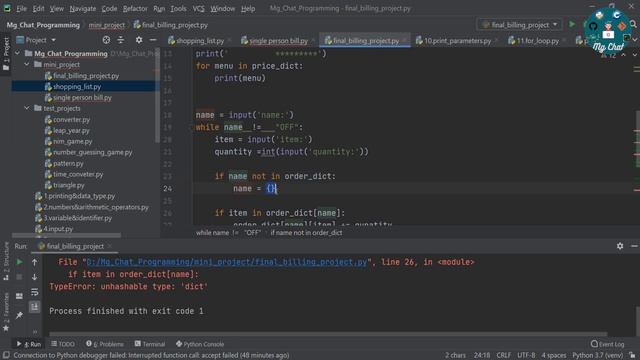Image resolution: width=640 pixels, height=360 pixels.
Task: Open the Event Log
Action: click(608, 344)
